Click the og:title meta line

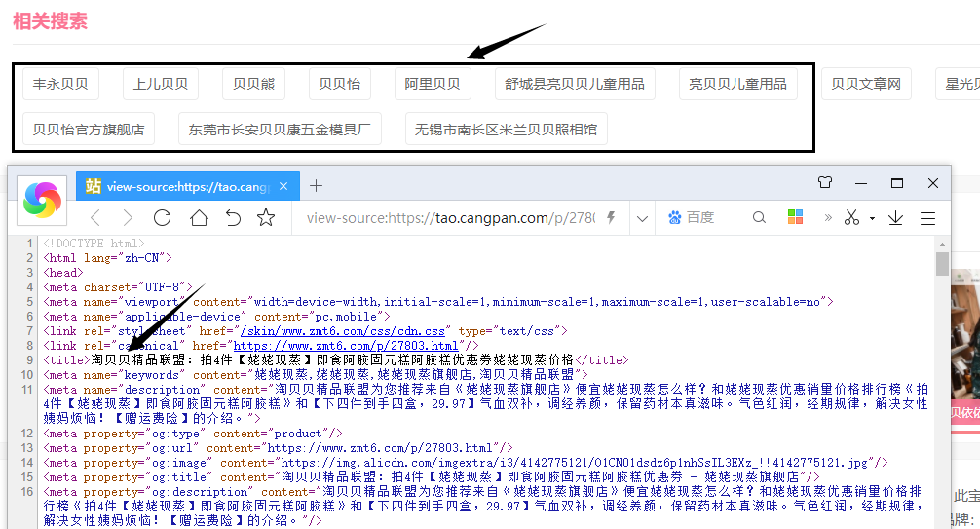coord(432,477)
